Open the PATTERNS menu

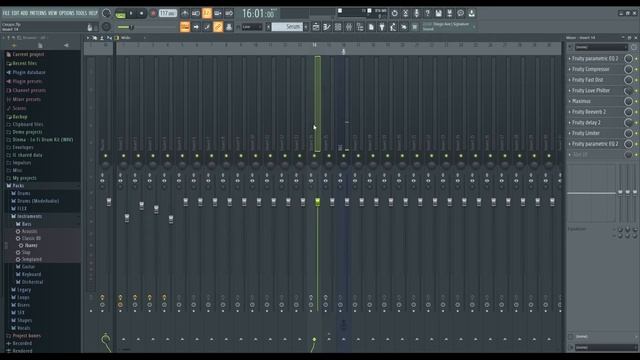38,13
